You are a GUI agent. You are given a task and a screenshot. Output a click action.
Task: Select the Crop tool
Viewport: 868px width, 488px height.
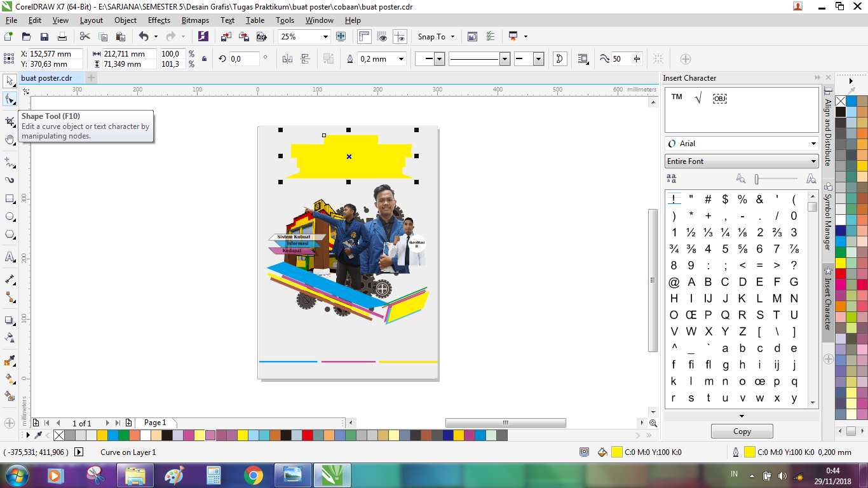click(10, 121)
